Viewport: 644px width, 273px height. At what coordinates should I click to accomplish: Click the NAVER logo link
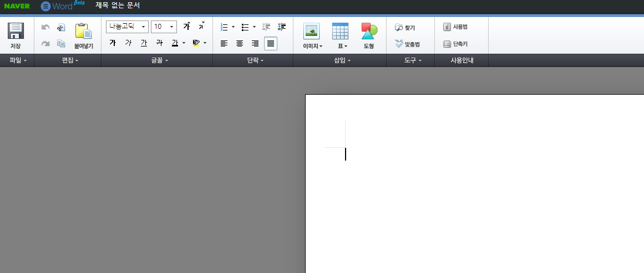coord(17,6)
